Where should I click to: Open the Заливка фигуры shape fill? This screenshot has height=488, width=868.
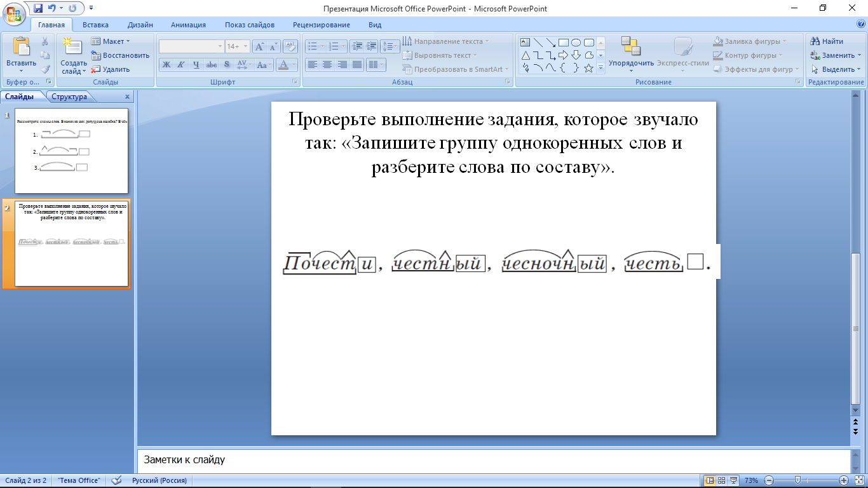pos(750,41)
